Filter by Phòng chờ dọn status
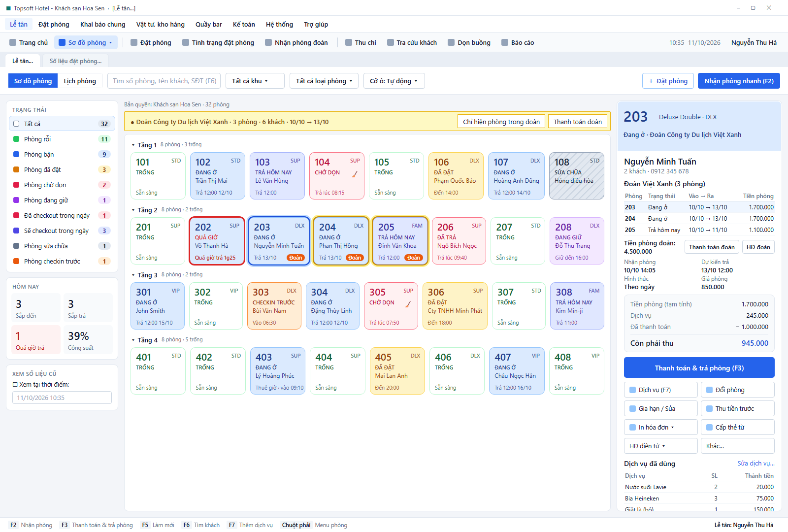Screen dimensions: 788x532 click(x=62, y=185)
